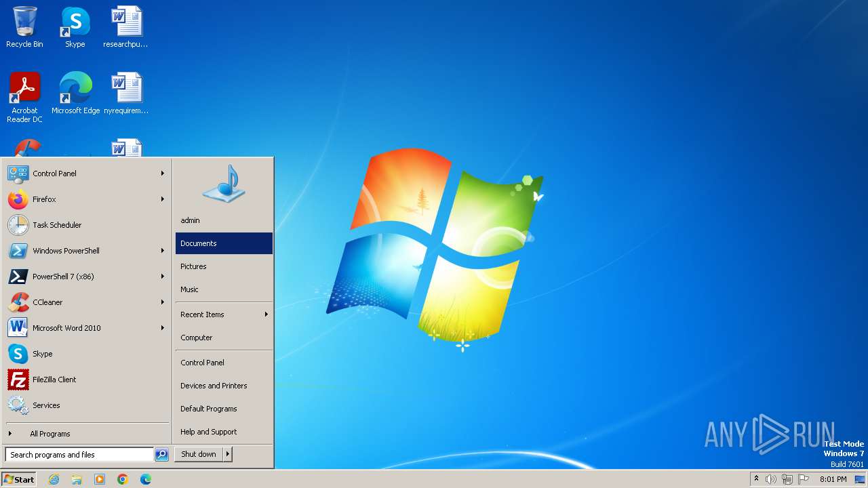The image size is (868, 488).
Task: Open Acrobat Reader DC desktop shortcut
Action: 24,97
